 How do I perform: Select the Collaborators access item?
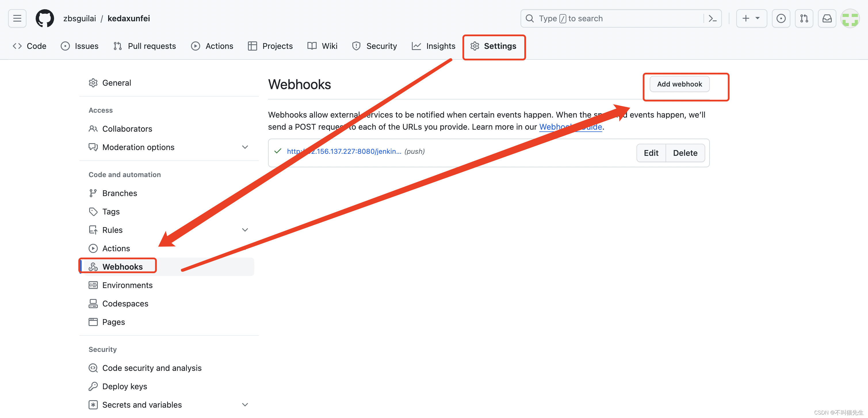(127, 129)
